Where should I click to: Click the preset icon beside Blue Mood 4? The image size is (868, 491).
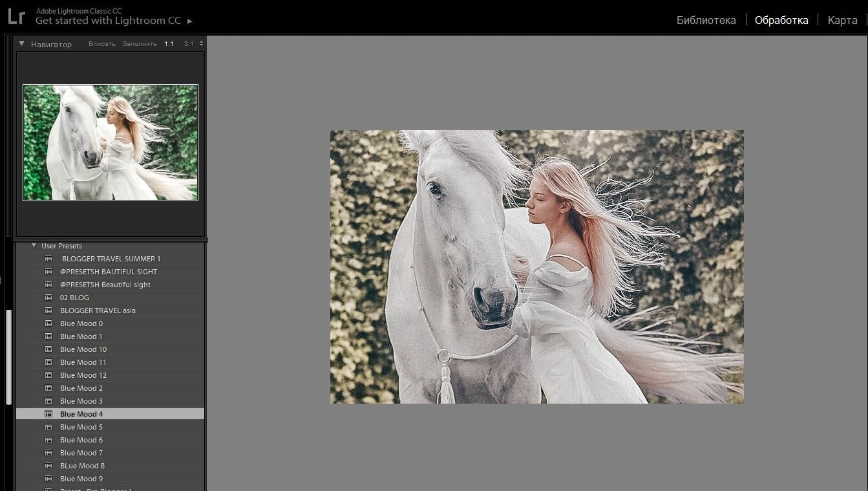(x=48, y=414)
